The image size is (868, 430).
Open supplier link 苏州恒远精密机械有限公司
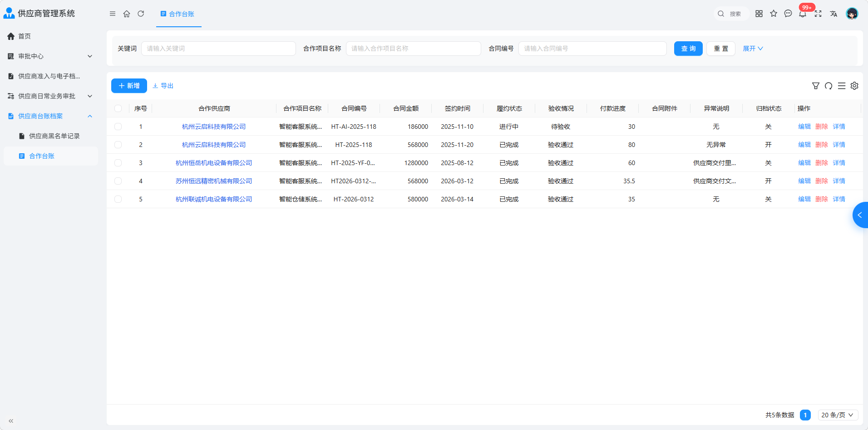click(x=214, y=181)
